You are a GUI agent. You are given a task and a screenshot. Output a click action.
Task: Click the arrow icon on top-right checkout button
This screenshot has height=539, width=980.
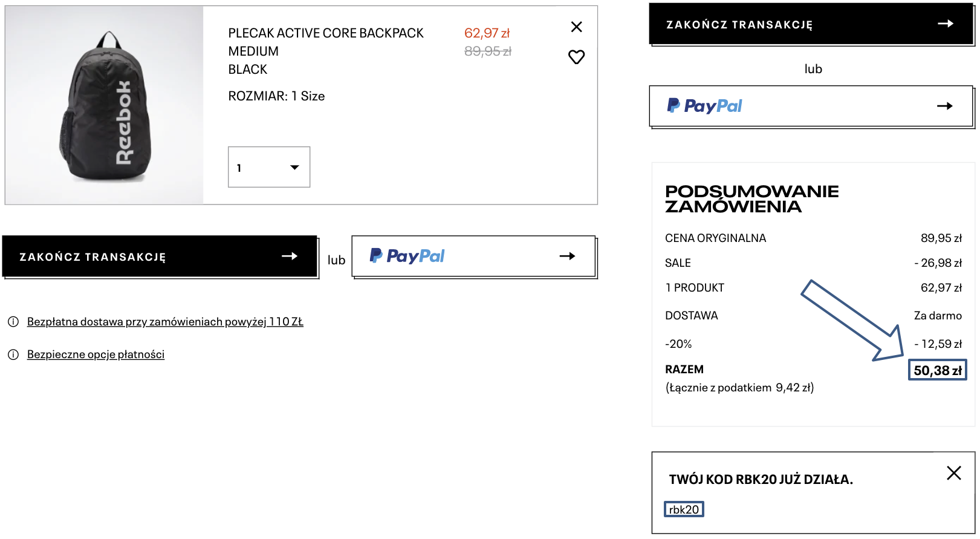click(946, 24)
